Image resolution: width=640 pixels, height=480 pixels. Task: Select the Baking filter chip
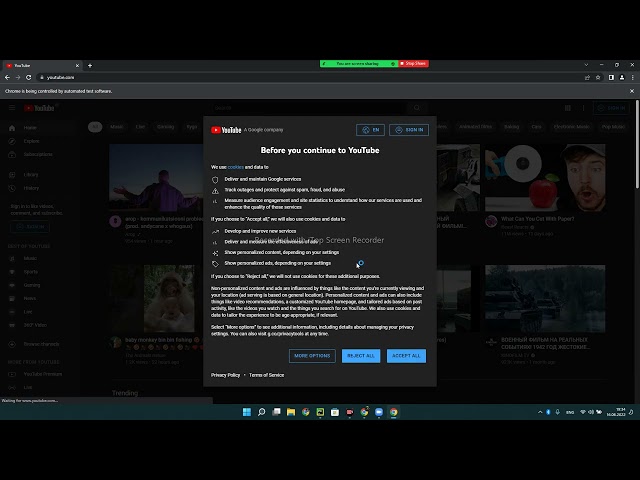pyautogui.click(x=511, y=127)
